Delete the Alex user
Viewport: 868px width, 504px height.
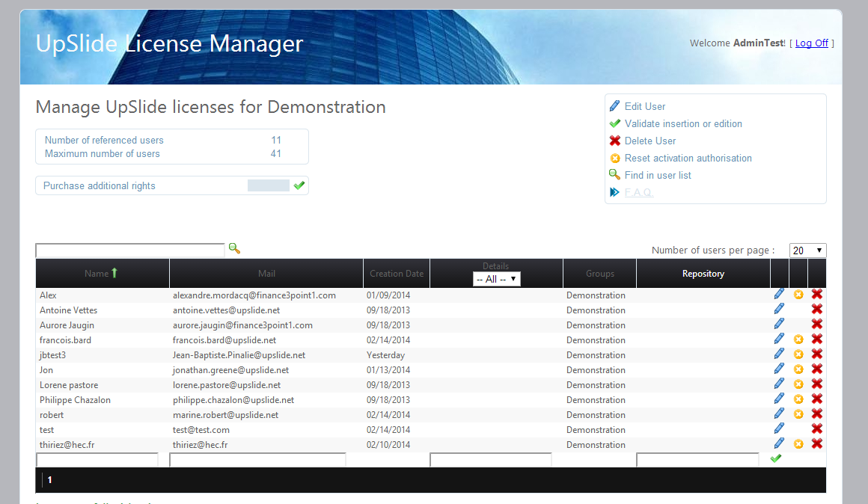817,295
